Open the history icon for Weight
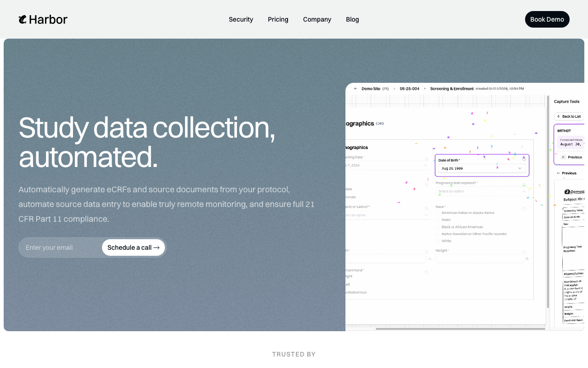The height and width of the screenshot is (368, 588). (524, 252)
